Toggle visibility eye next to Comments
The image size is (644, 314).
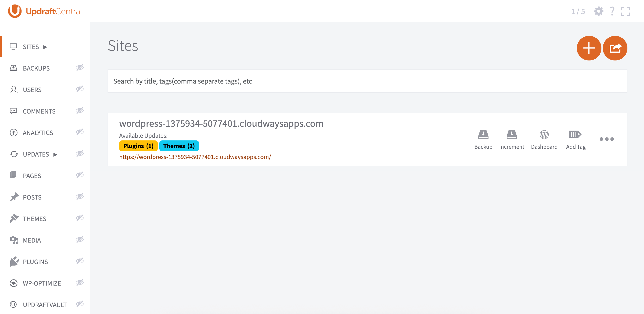pos(80,110)
